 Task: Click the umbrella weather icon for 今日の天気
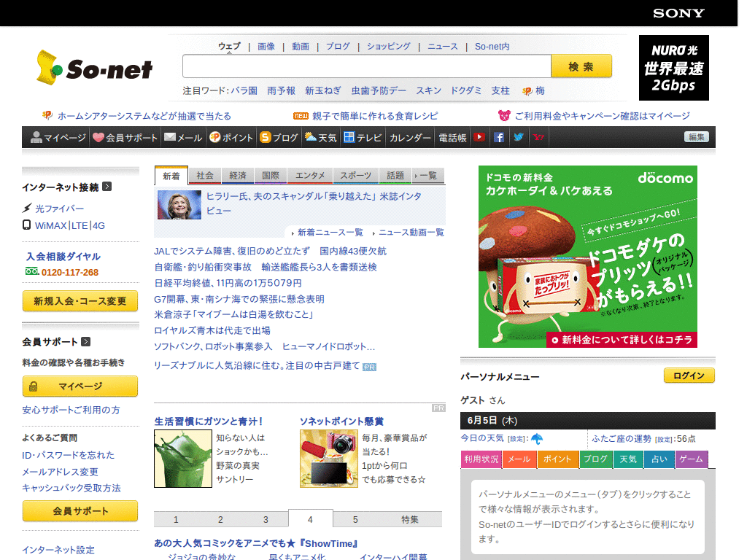tap(537, 438)
